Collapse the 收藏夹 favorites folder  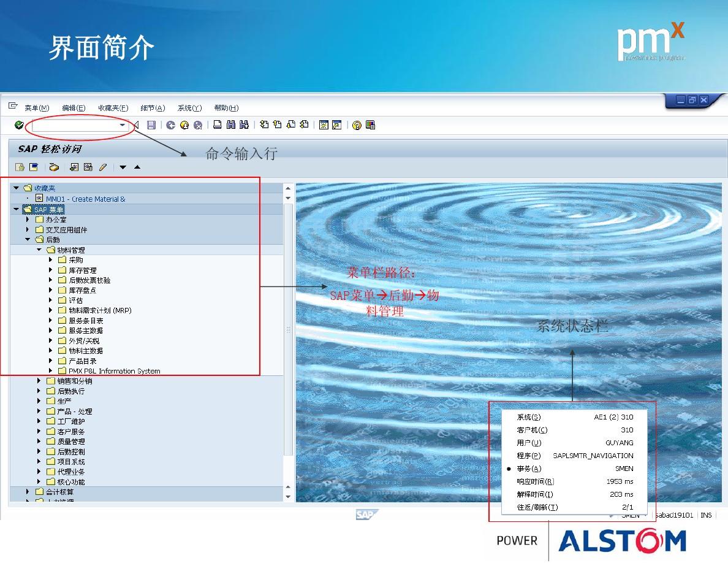coord(17,188)
